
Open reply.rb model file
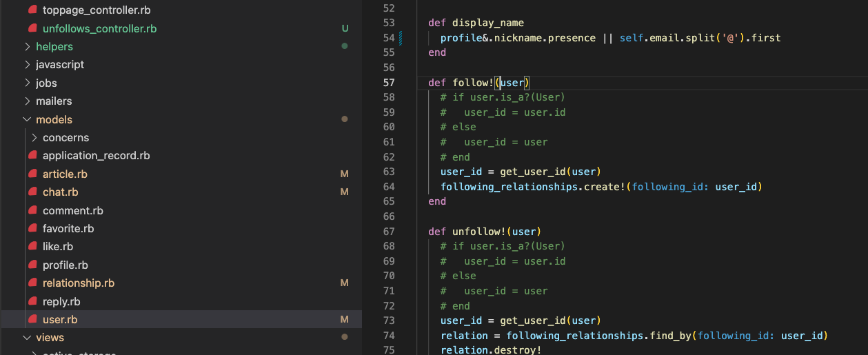click(61, 301)
